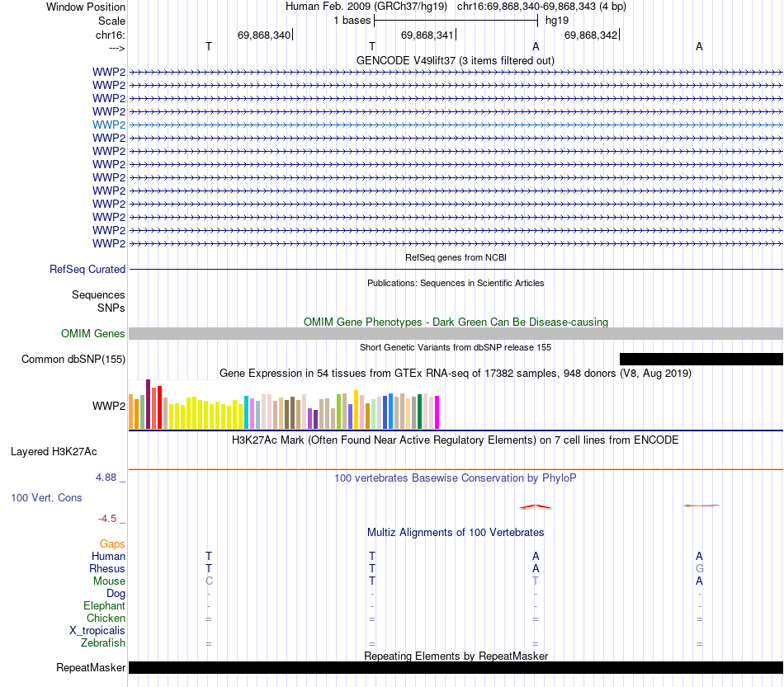Select the Mouse alignment row label
This screenshot has width=784, height=687.
[x=109, y=581]
